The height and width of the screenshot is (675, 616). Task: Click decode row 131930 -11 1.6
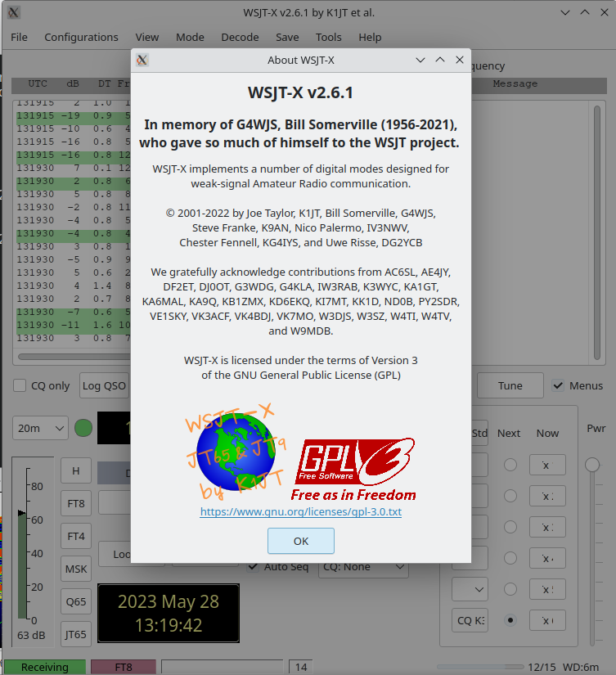pyautogui.click(x=73, y=325)
